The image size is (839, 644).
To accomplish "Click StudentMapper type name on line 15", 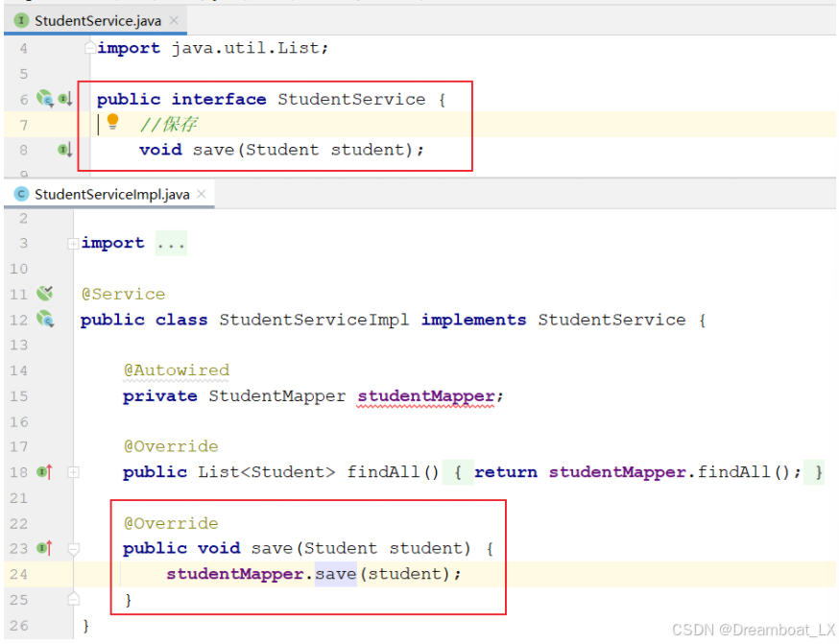I will (x=277, y=396).
